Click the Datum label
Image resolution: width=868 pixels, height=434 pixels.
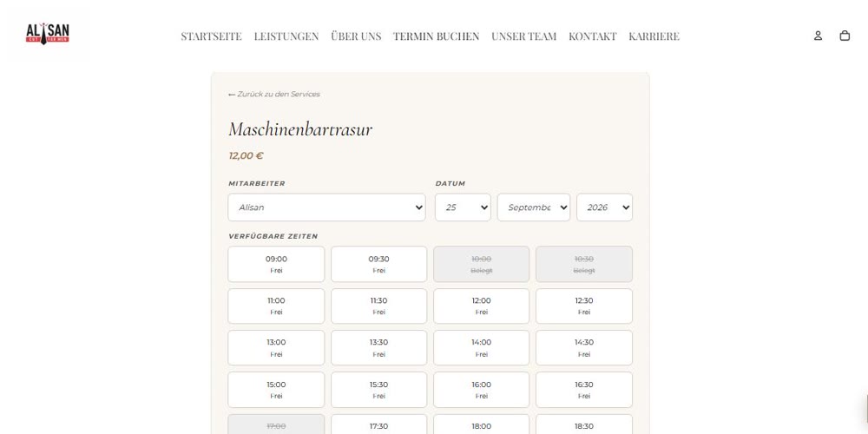pos(450,183)
